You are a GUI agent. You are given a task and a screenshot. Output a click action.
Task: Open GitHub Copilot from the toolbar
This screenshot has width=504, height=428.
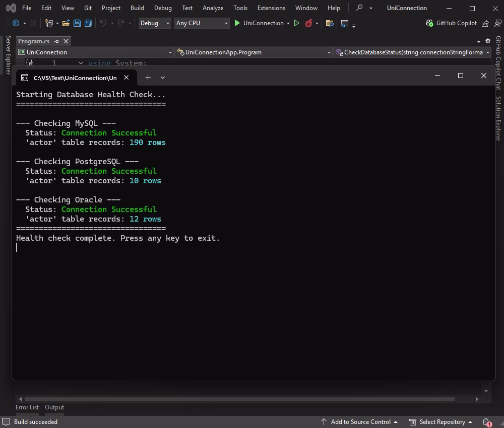(x=451, y=23)
